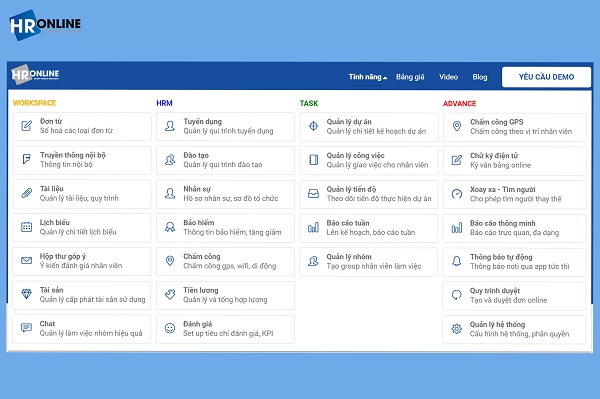Select the Tiền lương feature card
This screenshot has width=600, height=399.
click(x=225, y=295)
